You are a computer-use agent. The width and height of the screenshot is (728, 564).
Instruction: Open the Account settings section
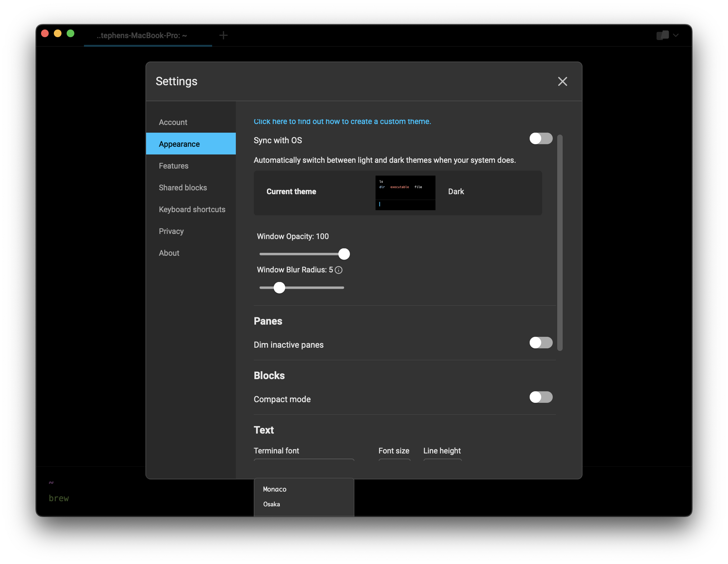pos(191,122)
